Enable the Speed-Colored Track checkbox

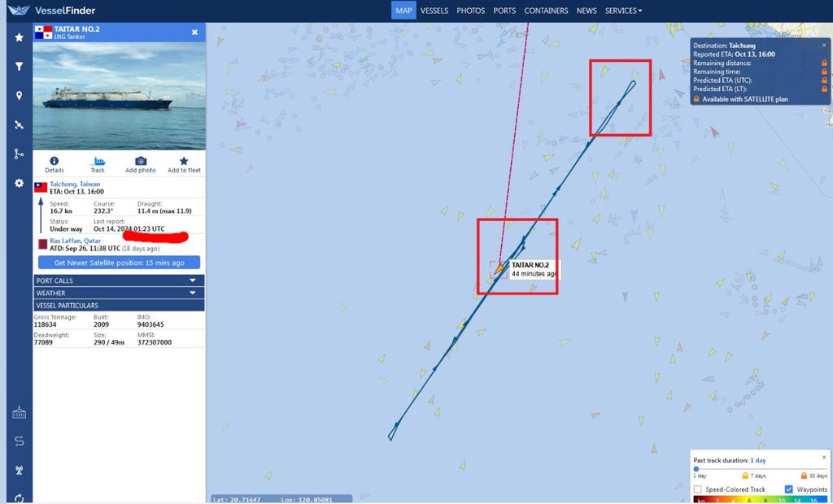(x=697, y=489)
